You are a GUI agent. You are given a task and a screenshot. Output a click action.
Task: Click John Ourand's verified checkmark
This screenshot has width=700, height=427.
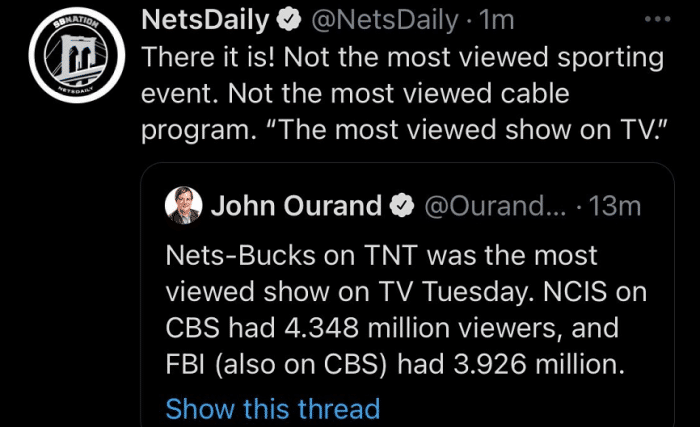pyautogui.click(x=403, y=207)
